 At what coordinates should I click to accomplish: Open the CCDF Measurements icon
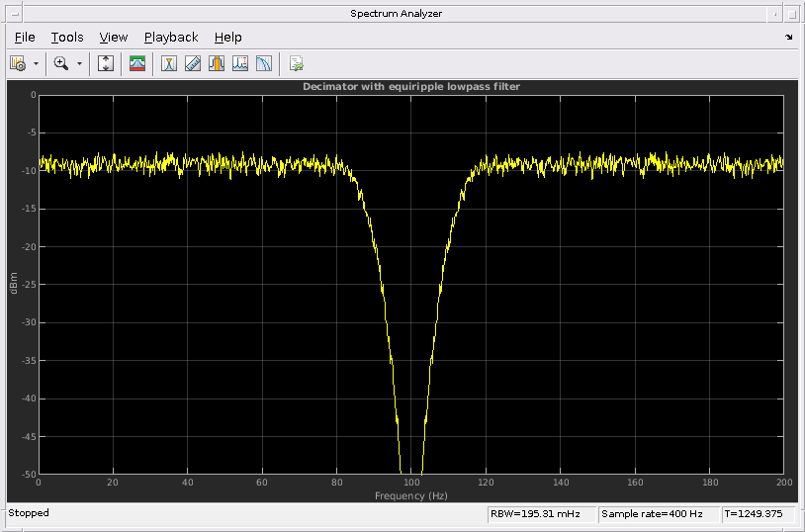(264, 63)
